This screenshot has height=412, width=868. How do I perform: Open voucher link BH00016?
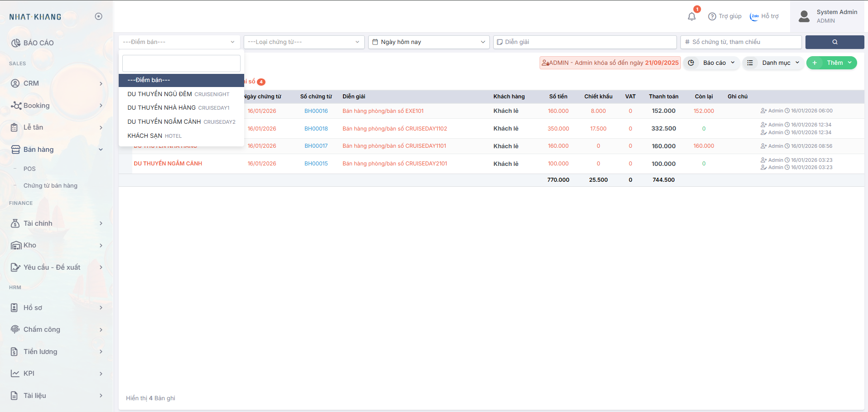[x=316, y=111]
